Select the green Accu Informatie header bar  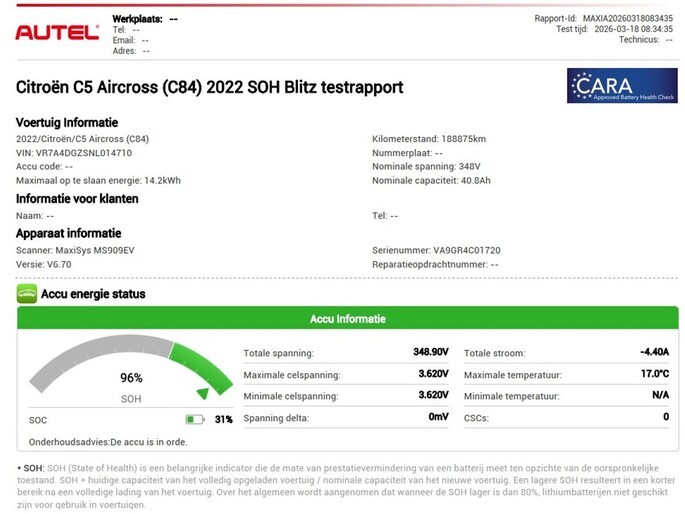point(347,319)
